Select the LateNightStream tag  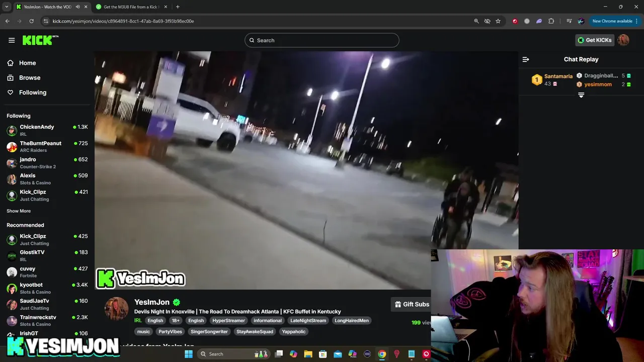click(308, 321)
